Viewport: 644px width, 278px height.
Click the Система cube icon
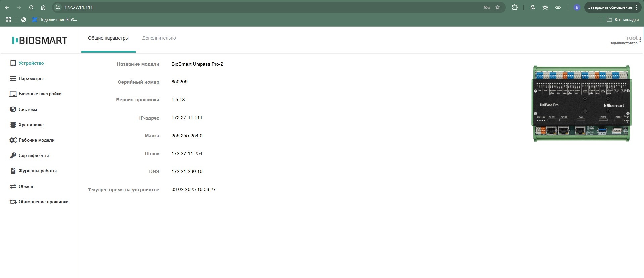(x=13, y=109)
